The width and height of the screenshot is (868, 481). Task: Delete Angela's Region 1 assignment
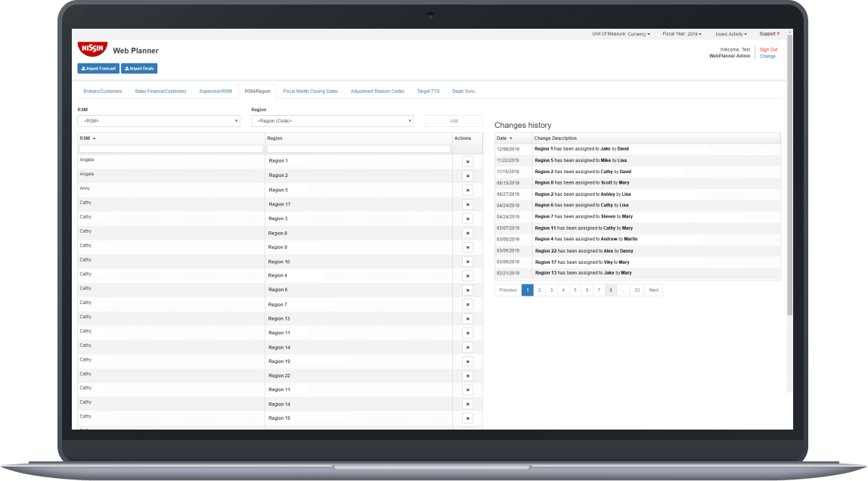(x=467, y=161)
